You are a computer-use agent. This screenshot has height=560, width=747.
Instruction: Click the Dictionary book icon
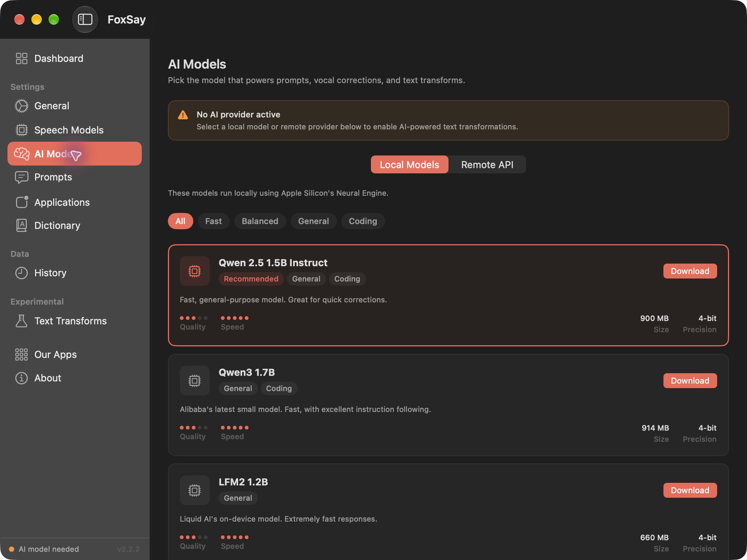(x=22, y=226)
